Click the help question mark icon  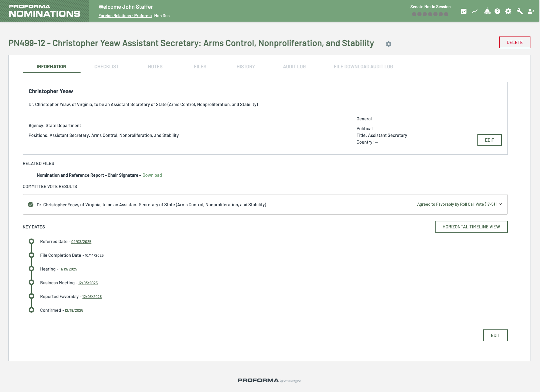pos(497,11)
